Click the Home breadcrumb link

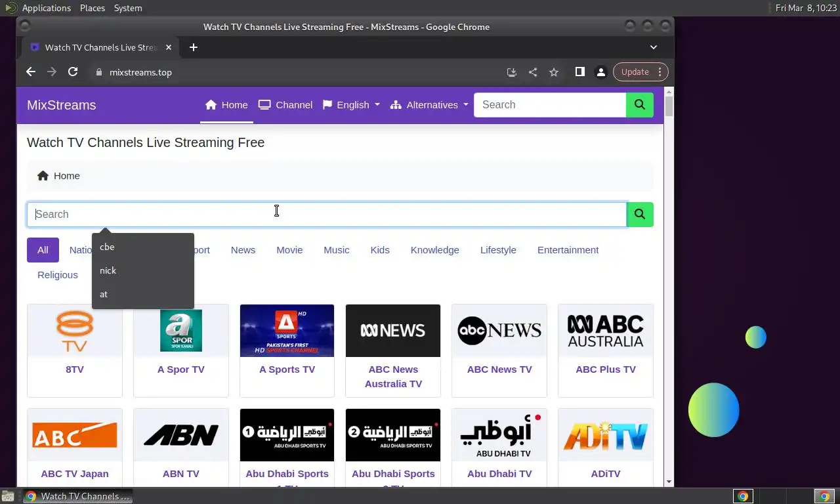click(x=67, y=176)
